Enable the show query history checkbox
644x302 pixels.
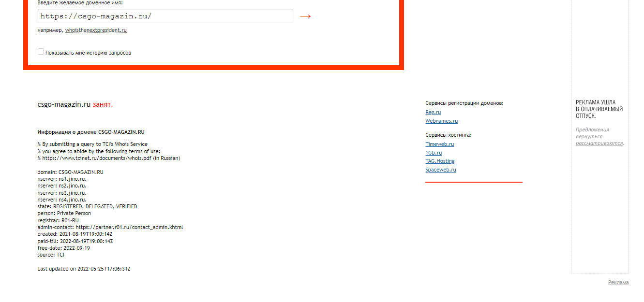tap(41, 52)
